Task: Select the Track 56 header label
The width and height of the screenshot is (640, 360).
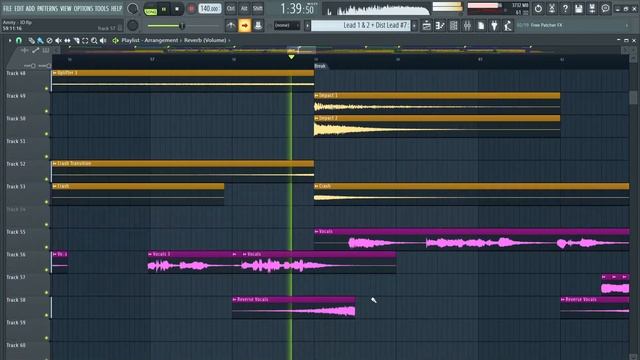Action: tap(16, 255)
